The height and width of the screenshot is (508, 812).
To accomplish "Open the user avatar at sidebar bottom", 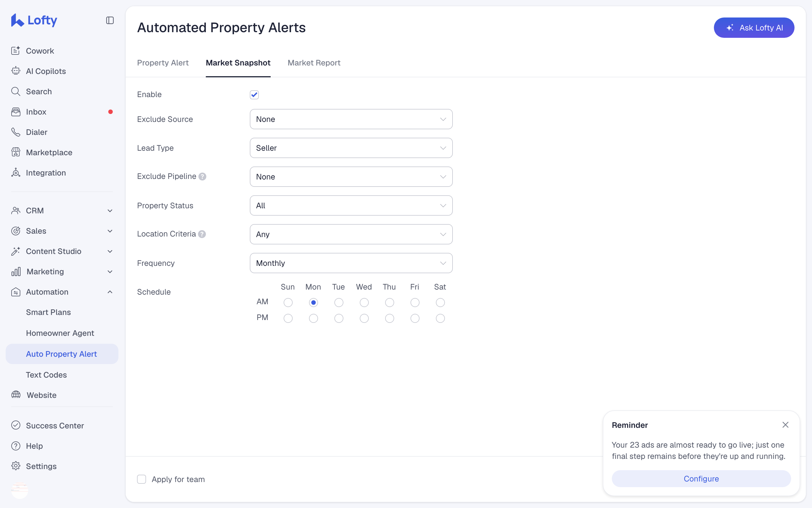I will 20,490.
